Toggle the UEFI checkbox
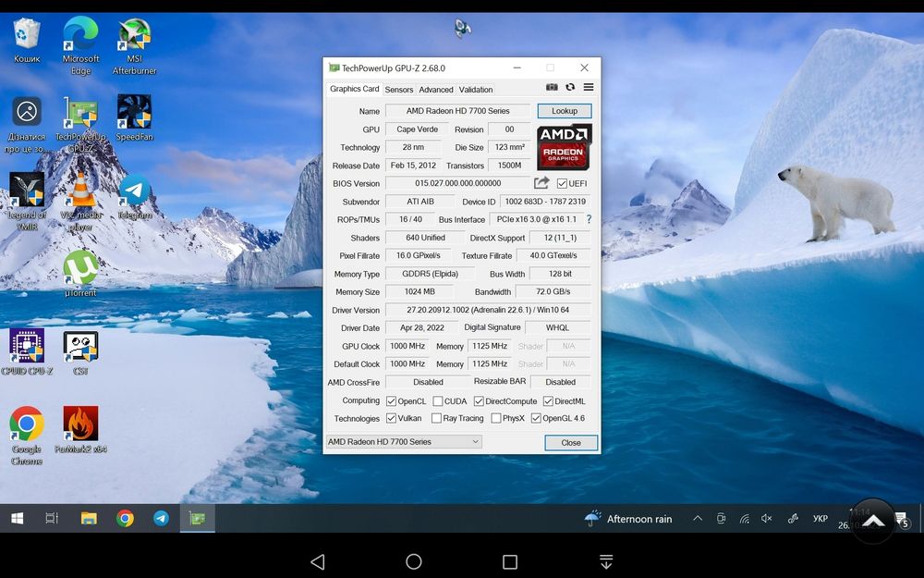This screenshot has width=924, height=578. pos(563,184)
